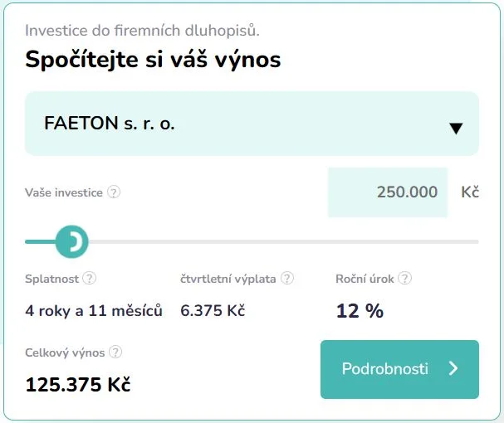The width and height of the screenshot is (504, 423).
Task: Set slider to middle of the track
Action: (x=252, y=241)
